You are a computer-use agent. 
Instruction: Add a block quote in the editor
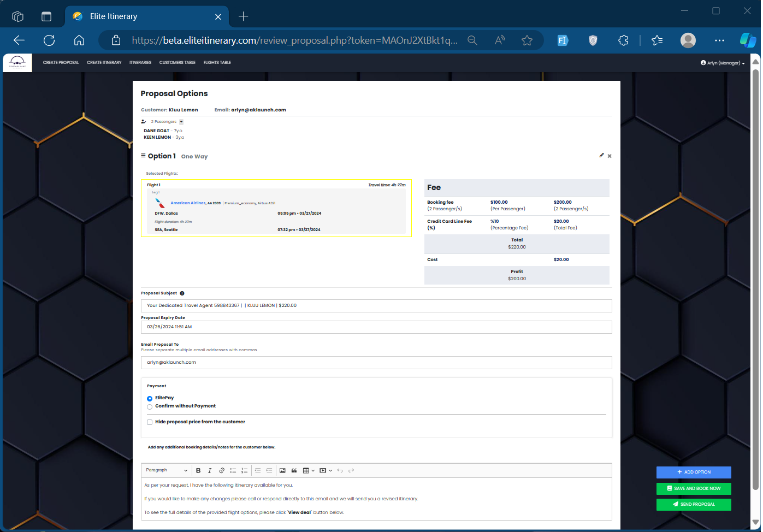[294, 470]
